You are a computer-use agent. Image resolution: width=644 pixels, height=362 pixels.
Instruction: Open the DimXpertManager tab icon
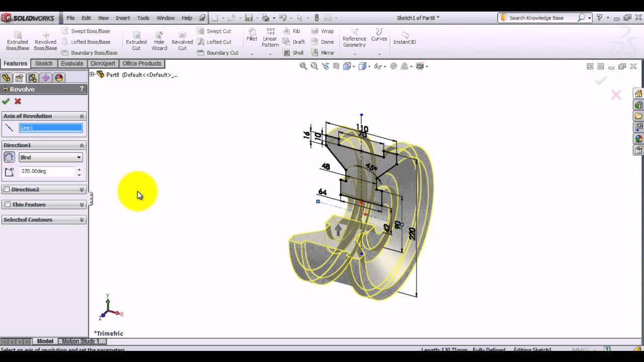[46, 78]
